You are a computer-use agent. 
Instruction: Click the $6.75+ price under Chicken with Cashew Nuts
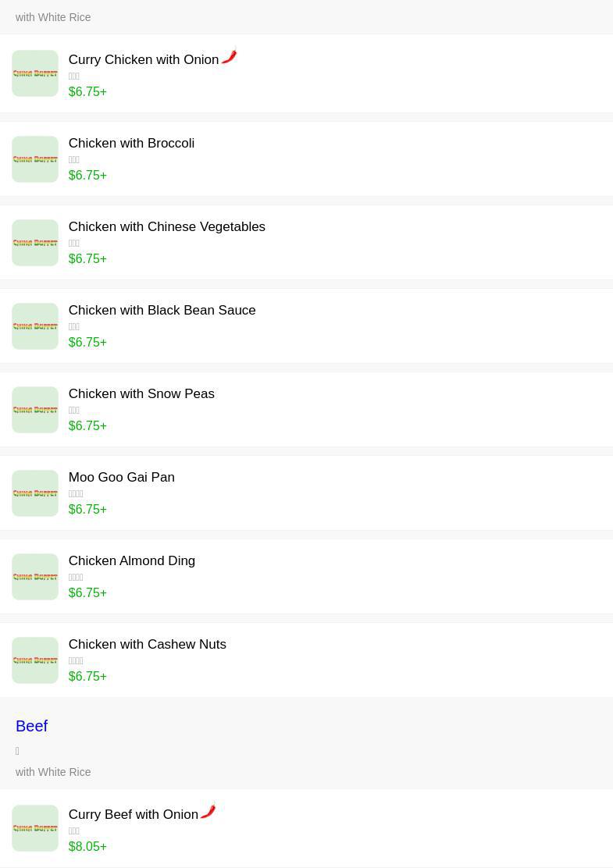click(x=87, y=677)
